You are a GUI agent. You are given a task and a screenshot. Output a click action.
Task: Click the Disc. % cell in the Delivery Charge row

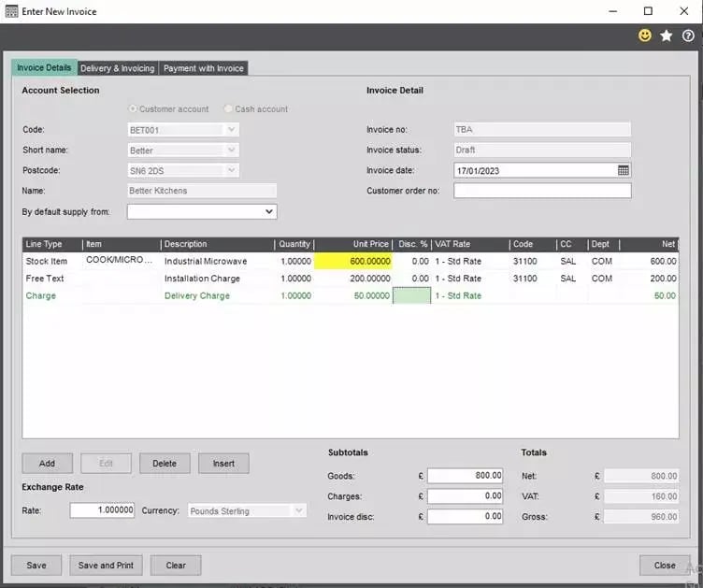[x=411, y=295]
